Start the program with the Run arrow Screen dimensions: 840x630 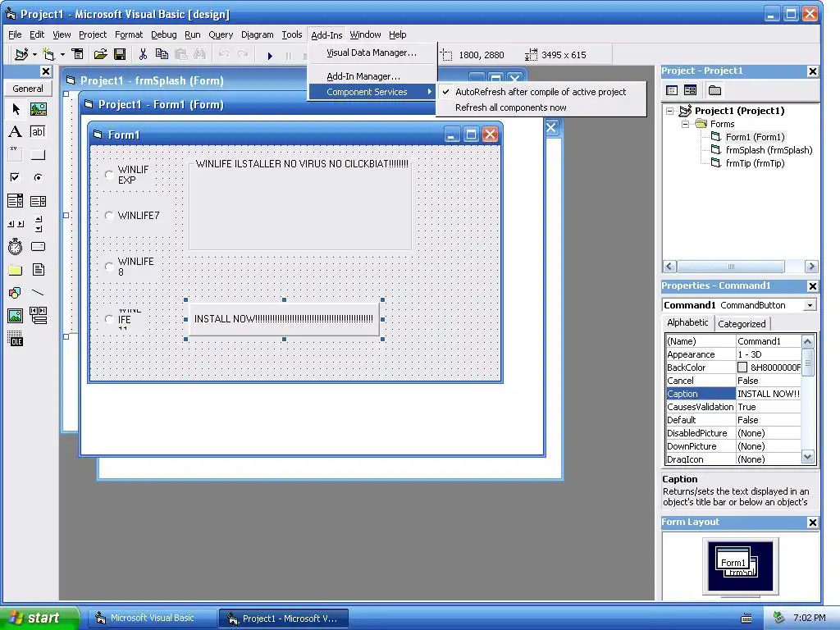(x=270, y=55)
